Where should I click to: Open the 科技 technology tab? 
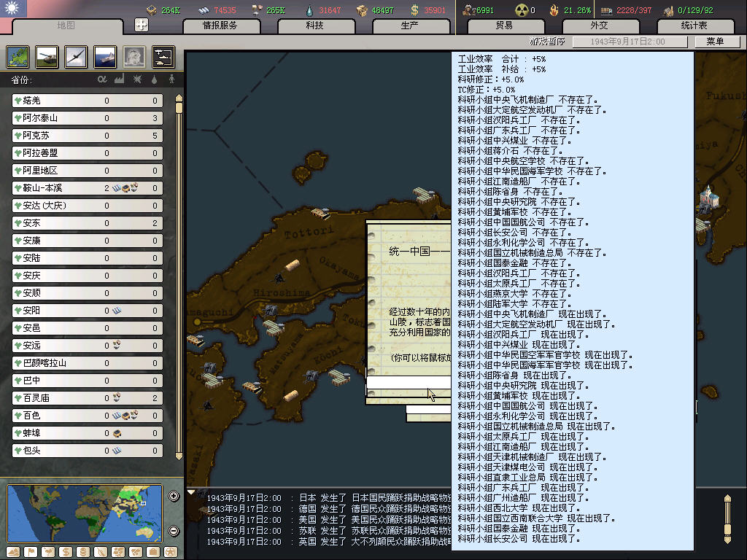coord(314,26)
